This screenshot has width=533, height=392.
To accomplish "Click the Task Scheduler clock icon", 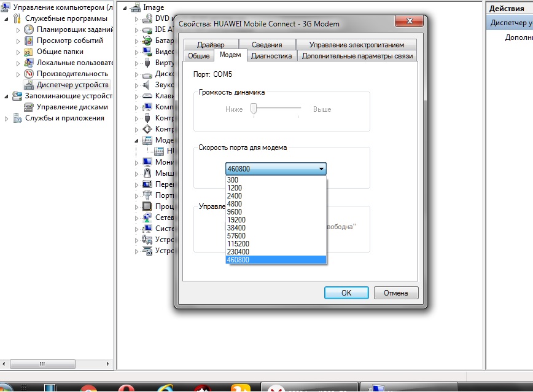I will point(29,29).
